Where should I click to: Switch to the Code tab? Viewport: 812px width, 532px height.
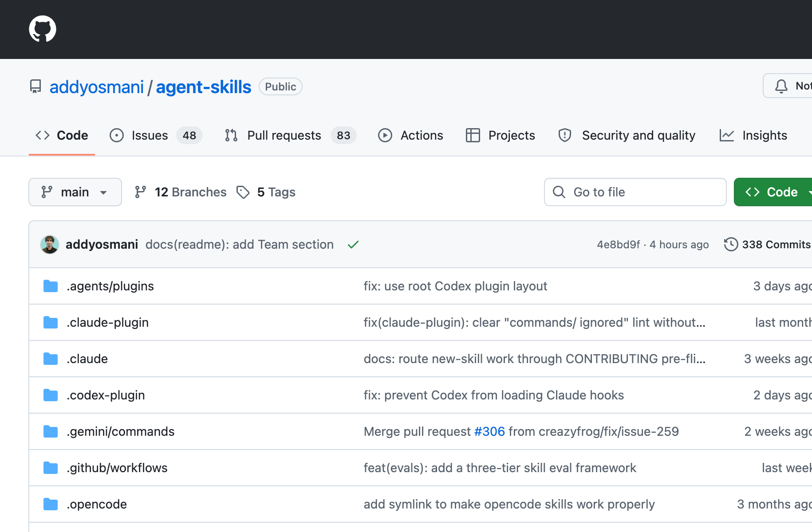click(x=62, y=135)
